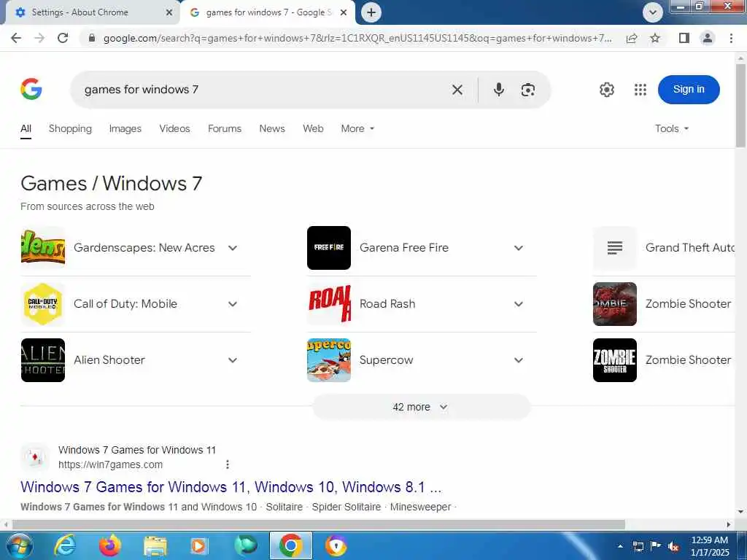Viewport: 747px width, 560px height.
Task: Open a new tab with plus button
Action: (371, 12)
